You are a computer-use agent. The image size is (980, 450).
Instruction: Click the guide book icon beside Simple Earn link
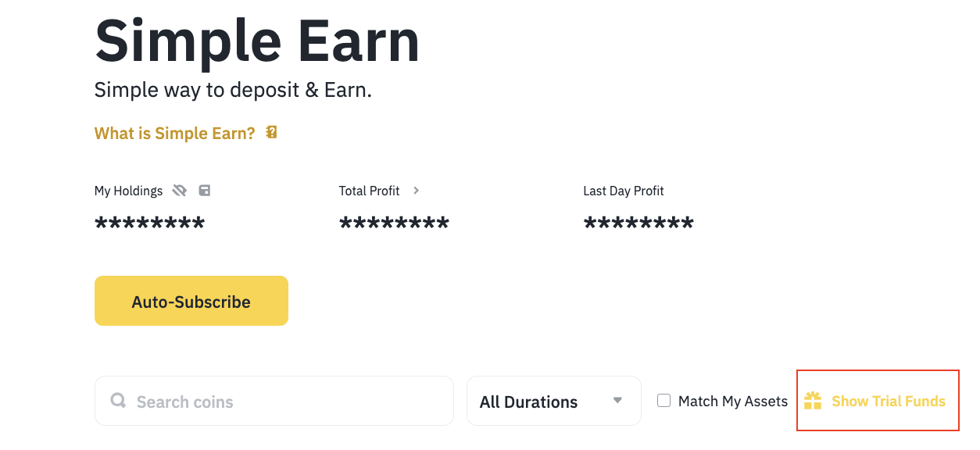click(271, 133)
